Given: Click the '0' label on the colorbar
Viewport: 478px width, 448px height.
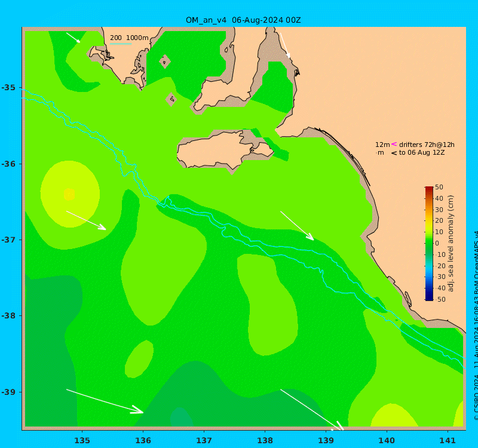Looking at the screenshot, I should coord(437,243).
